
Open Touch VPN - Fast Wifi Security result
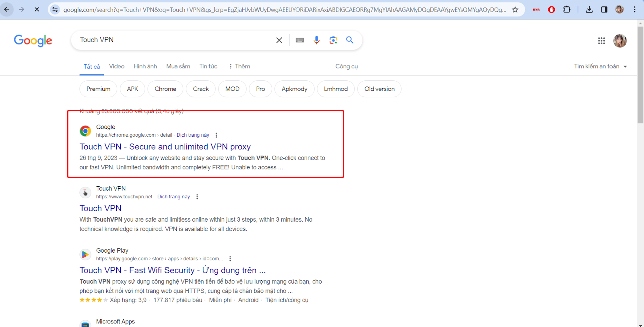pos(173,270)
